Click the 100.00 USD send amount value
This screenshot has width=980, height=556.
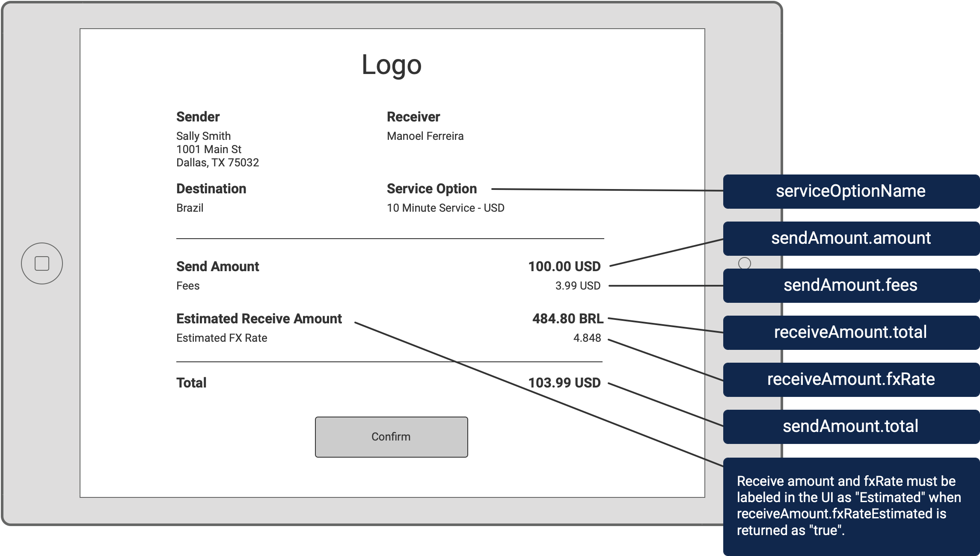[564, 266]
